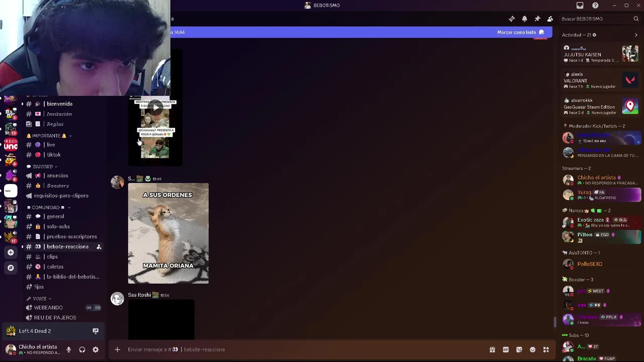Image resolution: width=644 pixels, height=362 pixels.
Task: Click member Pilton in list
Action: click(x=602, y=237)
